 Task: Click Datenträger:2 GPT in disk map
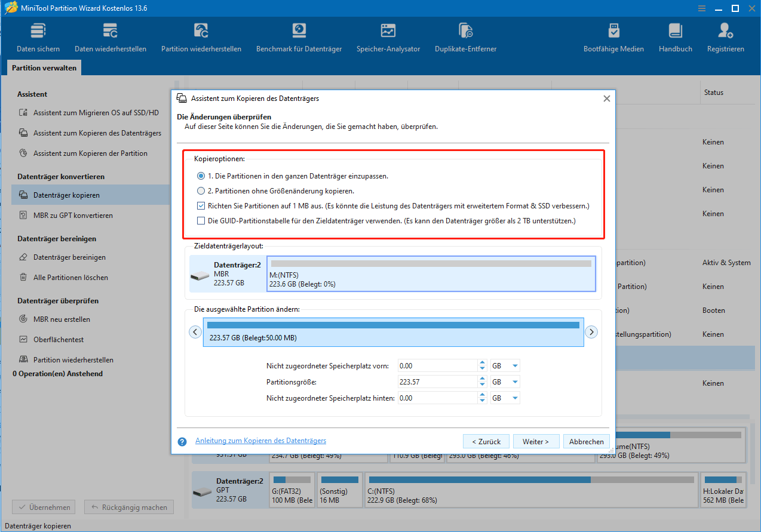[230, 491]
